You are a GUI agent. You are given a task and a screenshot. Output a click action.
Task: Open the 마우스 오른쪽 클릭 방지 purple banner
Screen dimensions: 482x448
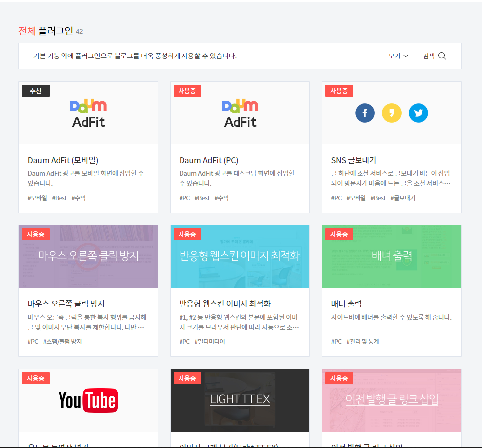[x=88, y=256]
